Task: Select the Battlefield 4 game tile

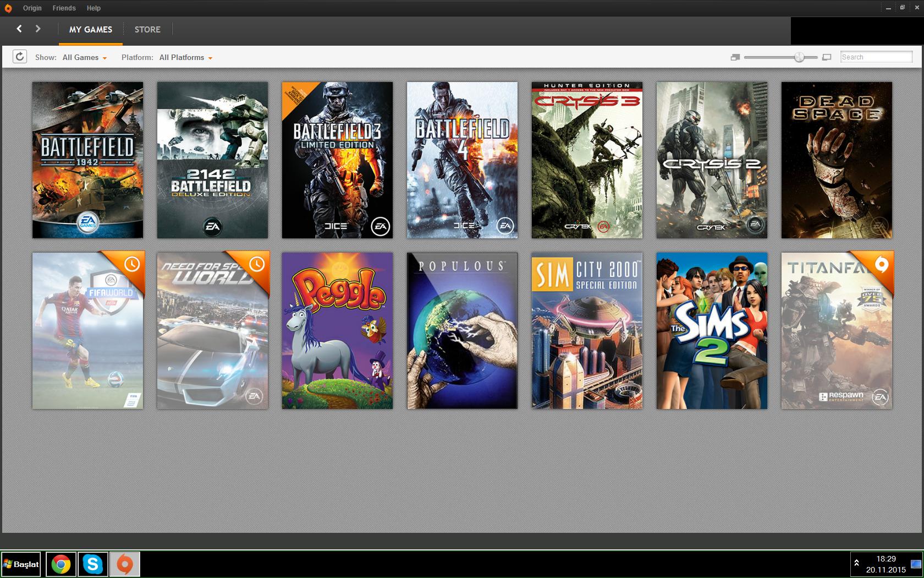Action: [x=462, y=160]
